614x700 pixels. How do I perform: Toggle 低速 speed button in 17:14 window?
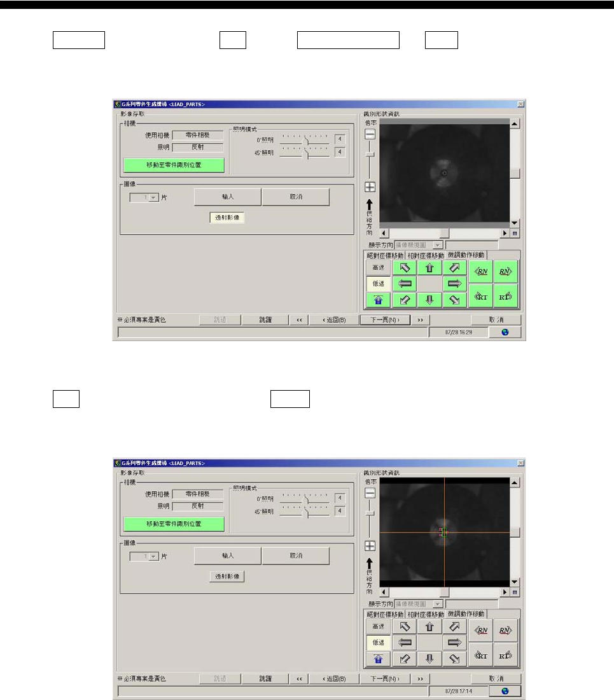pos(378,643)
